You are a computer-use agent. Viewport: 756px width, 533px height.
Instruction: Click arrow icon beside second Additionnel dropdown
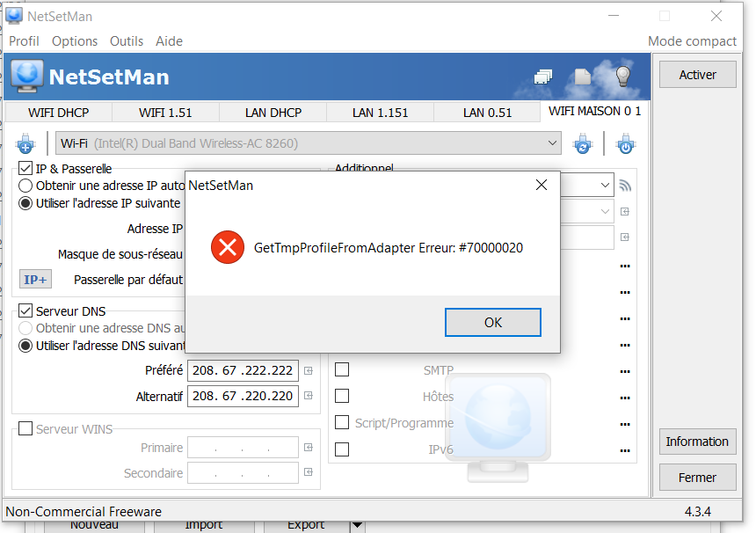625,212
